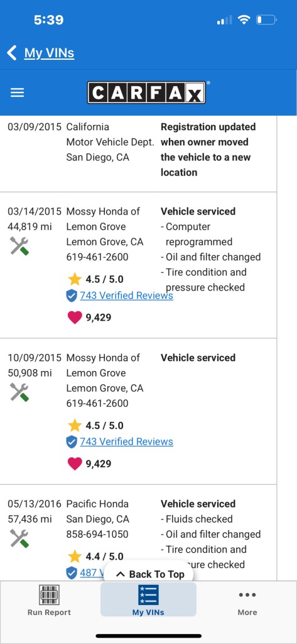Tap Pacific Honda phone number 858-694-1050
The image size is (297, 644).
click(x=97, y=535)
